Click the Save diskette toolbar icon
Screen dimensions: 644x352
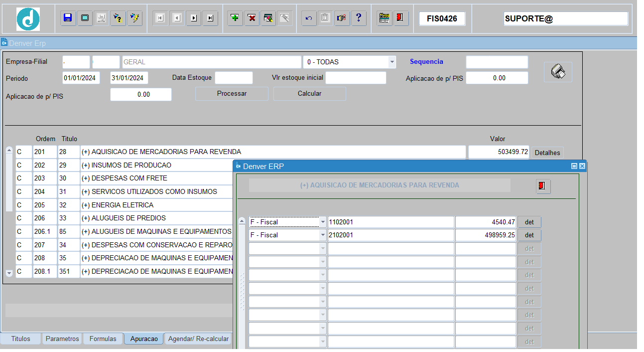point(68,18)
